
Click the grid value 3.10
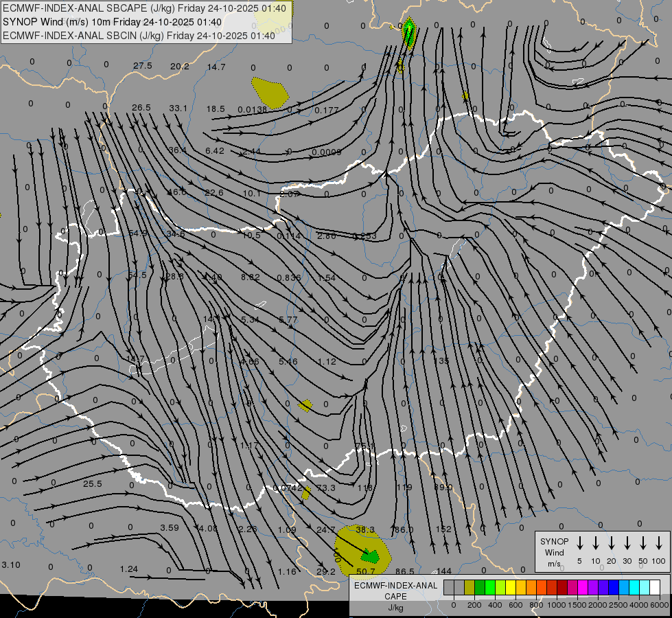pyautogui.click(x=11, y=565)
